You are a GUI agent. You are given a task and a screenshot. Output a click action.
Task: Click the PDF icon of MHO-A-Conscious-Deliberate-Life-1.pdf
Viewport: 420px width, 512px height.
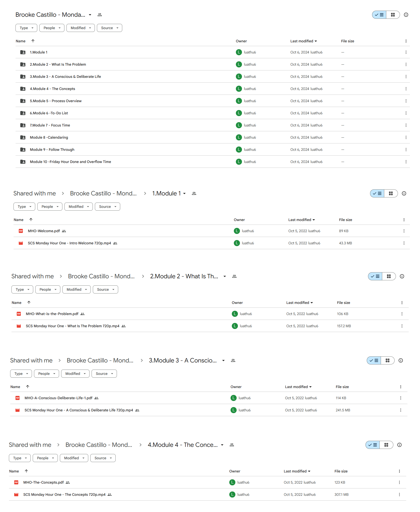tap(17, 398)
